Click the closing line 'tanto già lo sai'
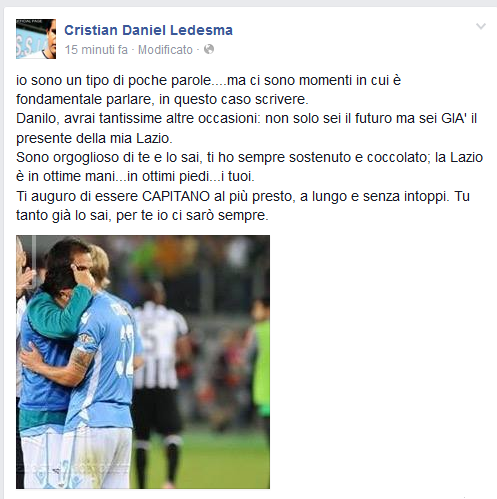The image size is (497, 499). 142,215
